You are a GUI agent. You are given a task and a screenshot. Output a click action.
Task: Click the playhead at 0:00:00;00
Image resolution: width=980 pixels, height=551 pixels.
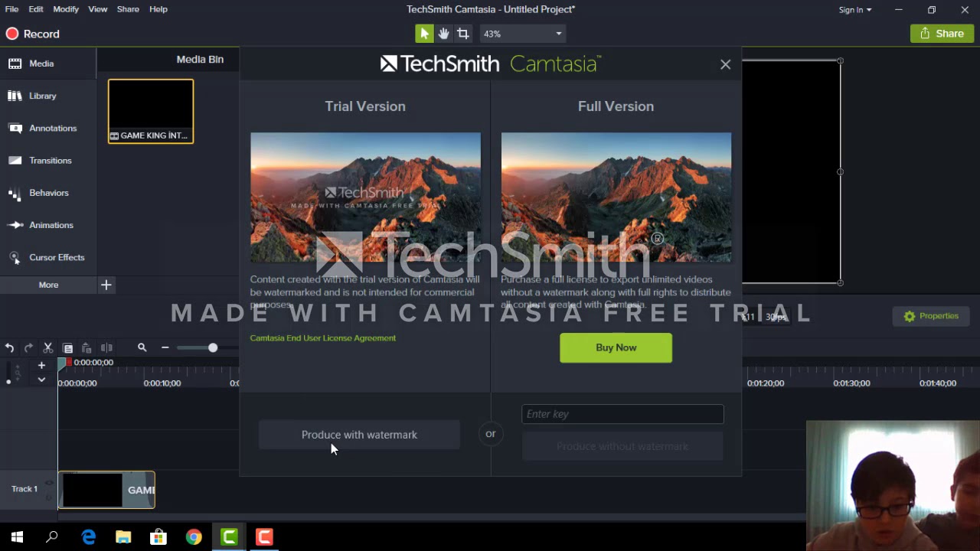click(x=63, y=365)
